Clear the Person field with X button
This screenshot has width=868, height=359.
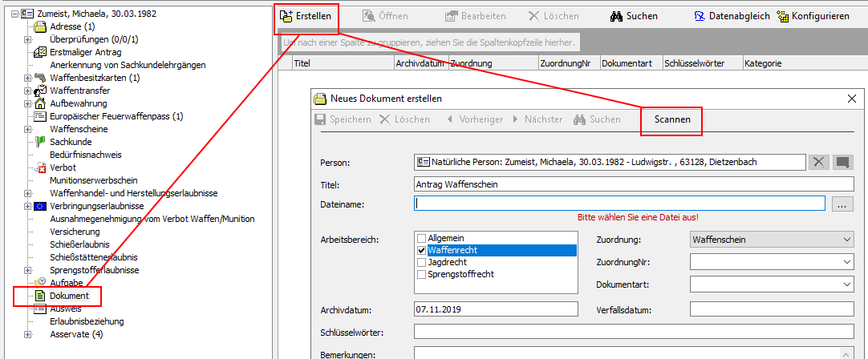click(x=818, y=162)
